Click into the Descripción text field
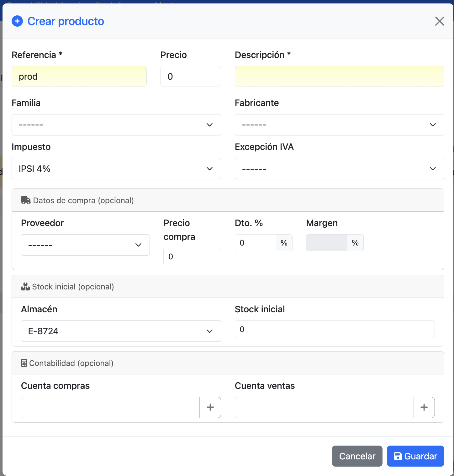The width and height of the screenshot is (454, 476). (339, 77)
